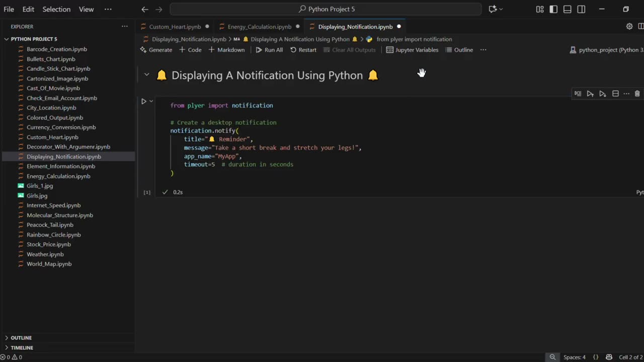This screenshot has height=362, width=644.
Task: Split the cell icon
Action: click(x=615, y=94)
